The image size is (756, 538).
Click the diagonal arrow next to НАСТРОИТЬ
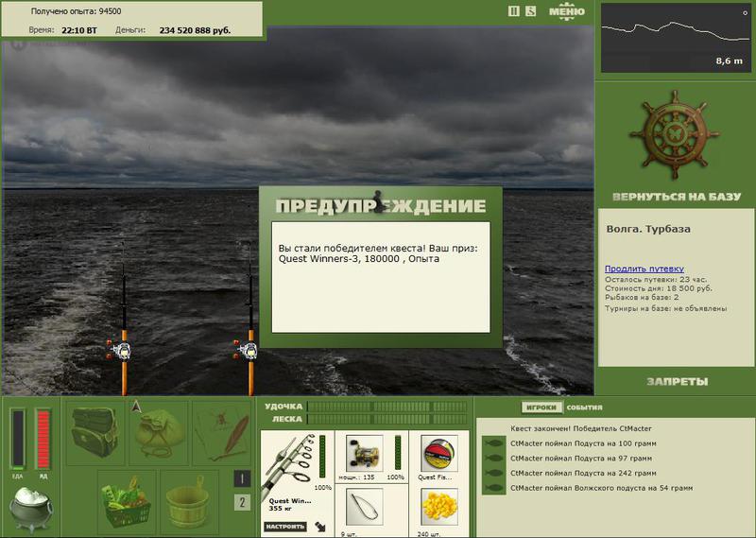[320, 527]
